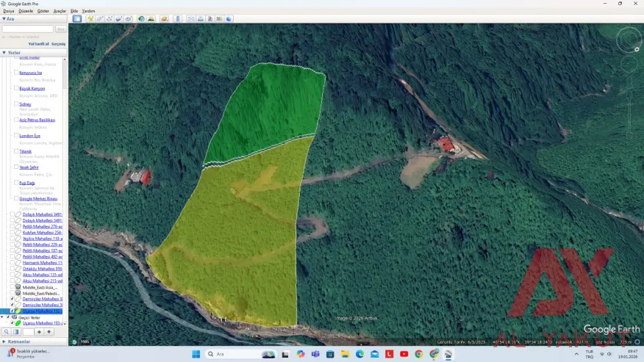Open the Titanik place link
Image resolution: width=644 pixels, height=362 pixels.
tap(26, 151)
